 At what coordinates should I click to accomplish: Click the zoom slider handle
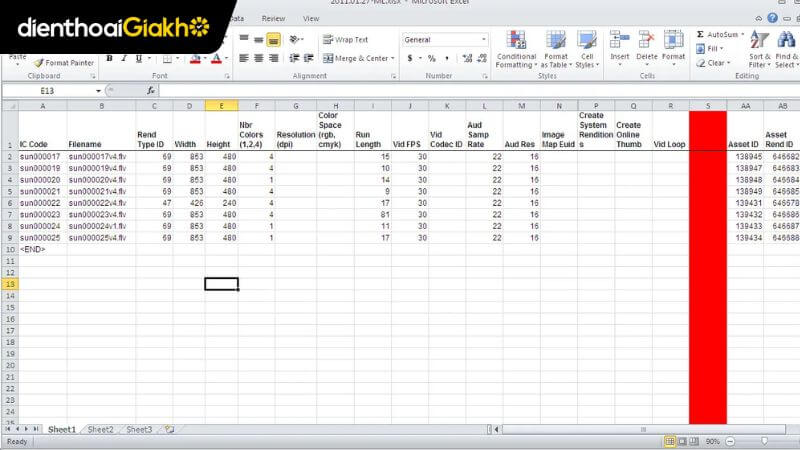tap(764, 441)
